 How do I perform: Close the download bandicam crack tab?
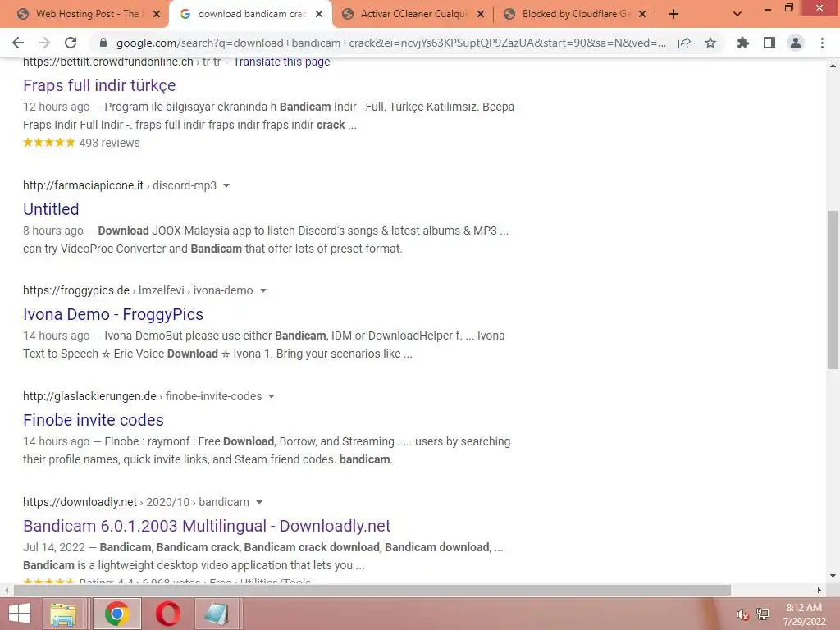point(319,14)
